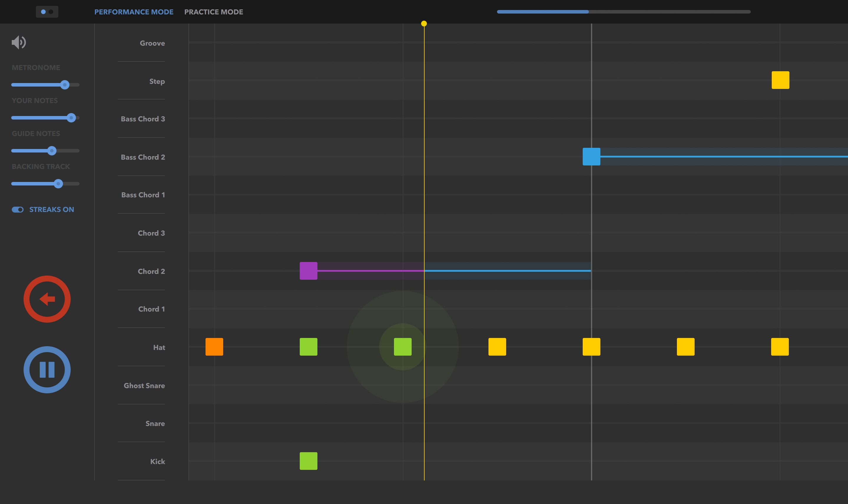The height and width of the screenshot is (504, 848).
Task: Click the Guide Notes slider handle
Action: (x=52, y=150)
